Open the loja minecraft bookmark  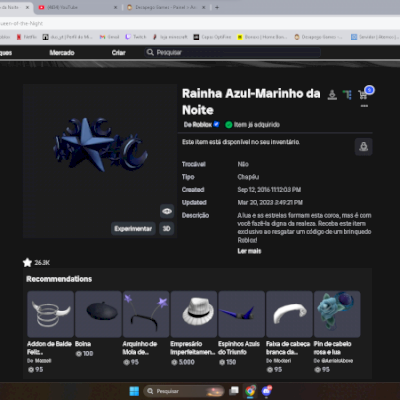click(x=170, y=37)
